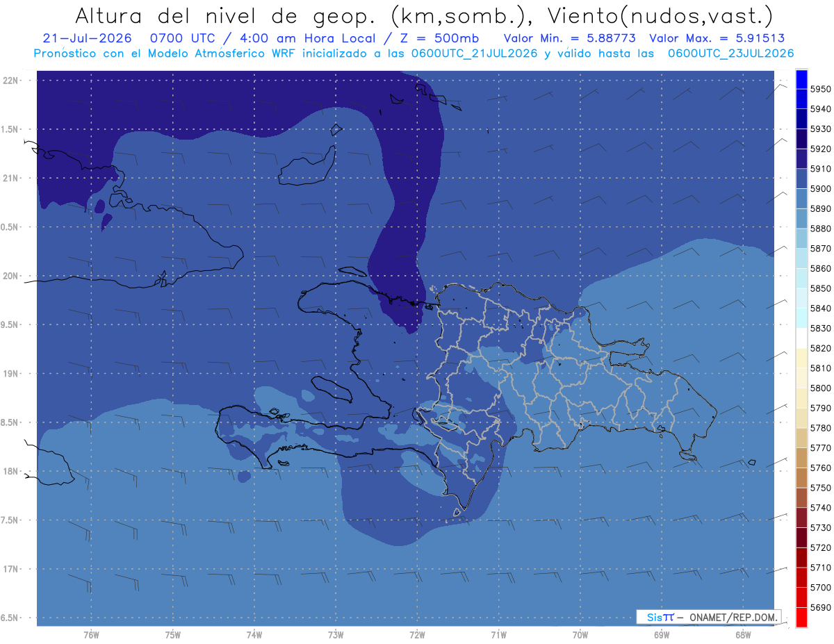Click the 'Sisπ – ONAMET/REP.DOM.' label
Image resolution: width=834 pixels, height=644 pixels.
[708, 617]
